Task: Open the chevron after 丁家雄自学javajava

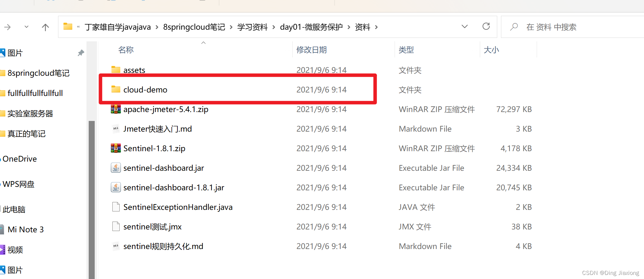Action: [157, 27]
